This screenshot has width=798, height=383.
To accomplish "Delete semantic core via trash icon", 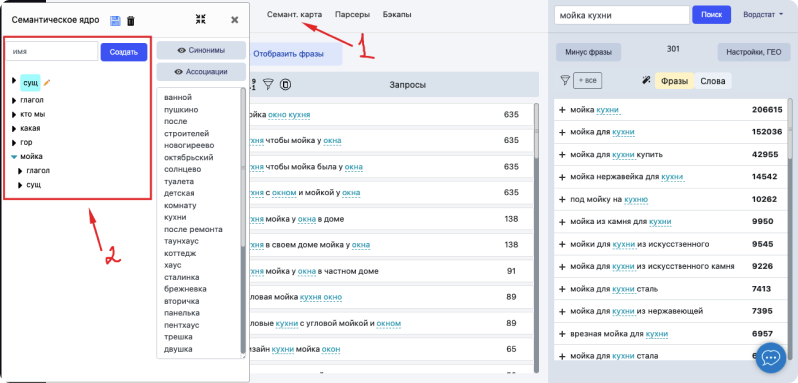I will 131,21.
